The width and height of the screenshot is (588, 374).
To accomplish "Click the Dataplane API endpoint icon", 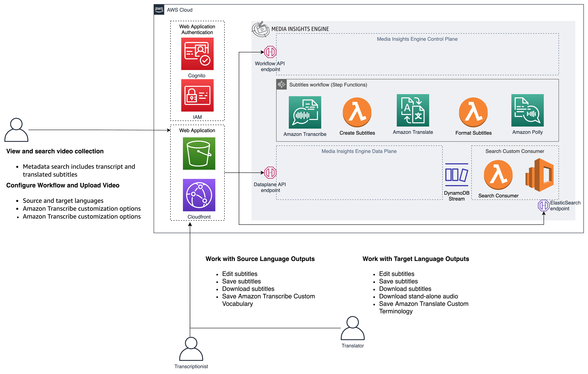I will 270,173.
